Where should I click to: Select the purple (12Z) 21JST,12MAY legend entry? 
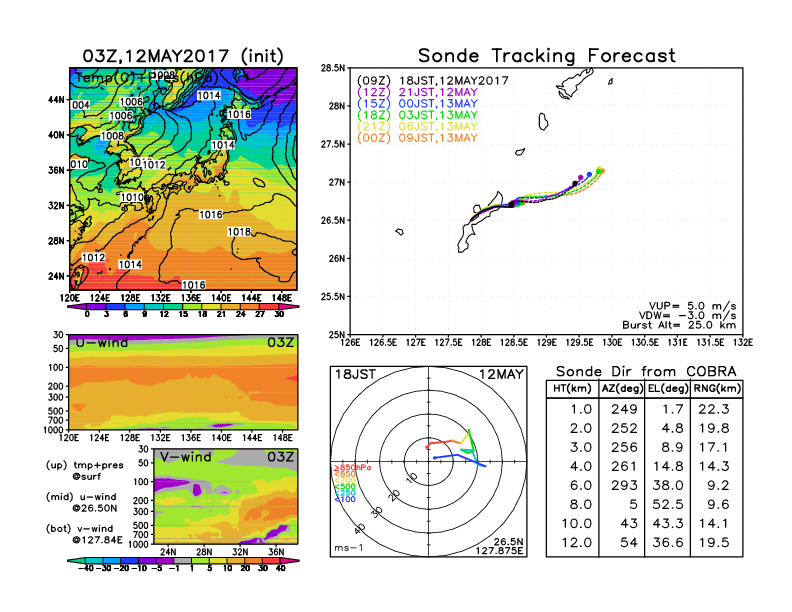coord(417,92)
